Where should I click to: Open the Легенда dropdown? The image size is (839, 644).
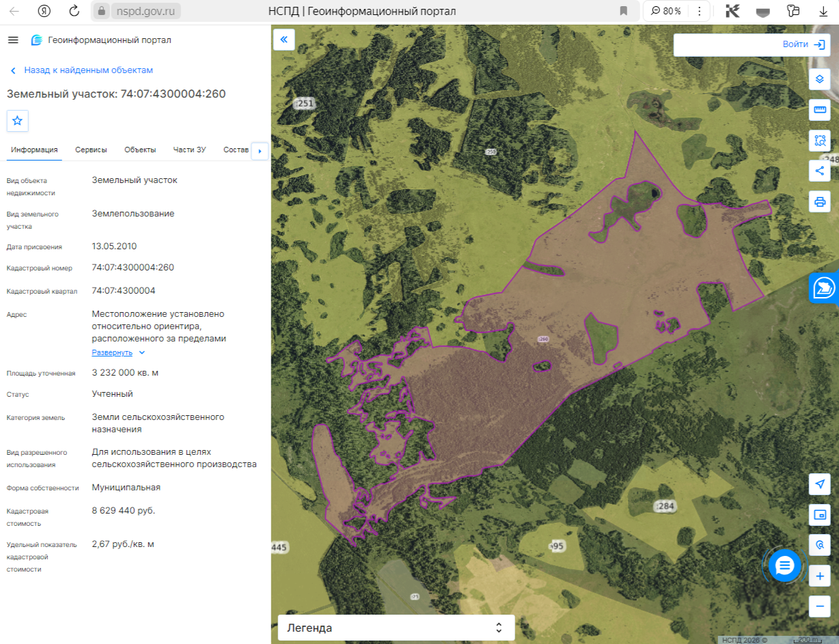tap(396, 628)
